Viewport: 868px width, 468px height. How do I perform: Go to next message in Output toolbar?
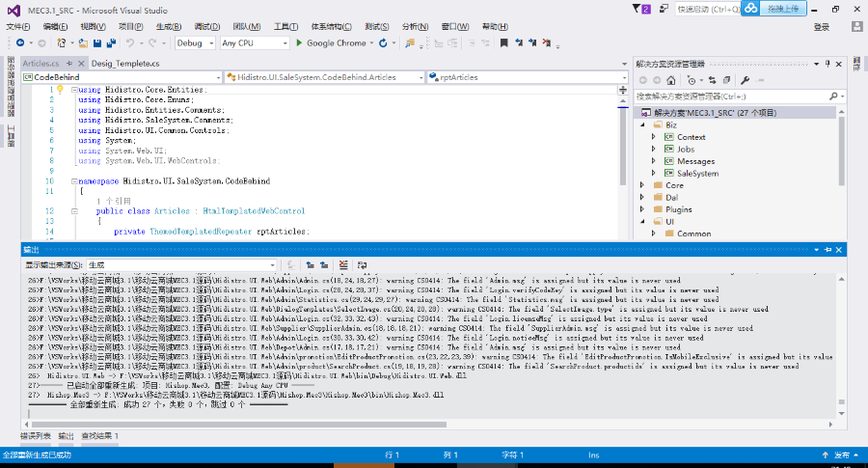(324, 264)
